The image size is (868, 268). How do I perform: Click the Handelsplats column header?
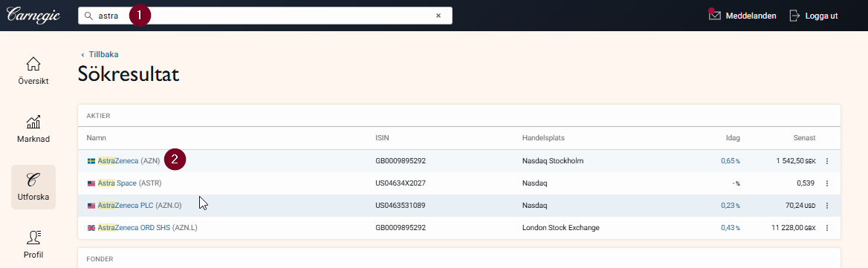pyautogui.click(x=543, y=137)
